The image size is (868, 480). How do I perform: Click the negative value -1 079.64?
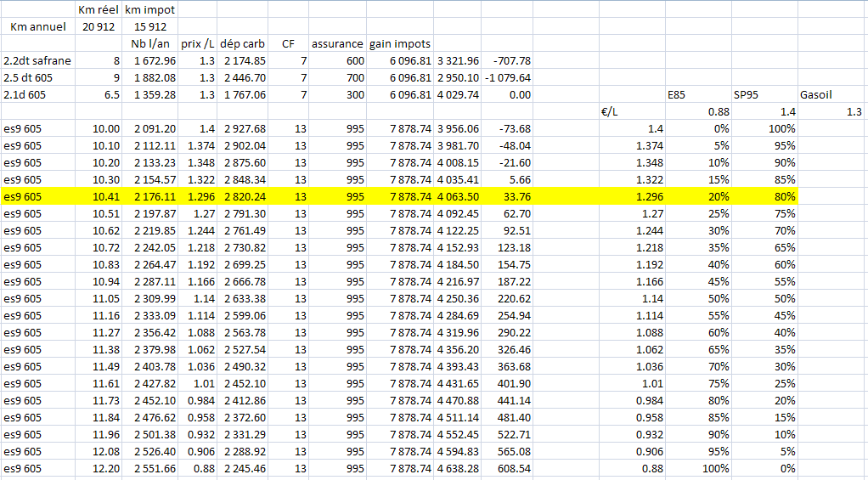506,77
